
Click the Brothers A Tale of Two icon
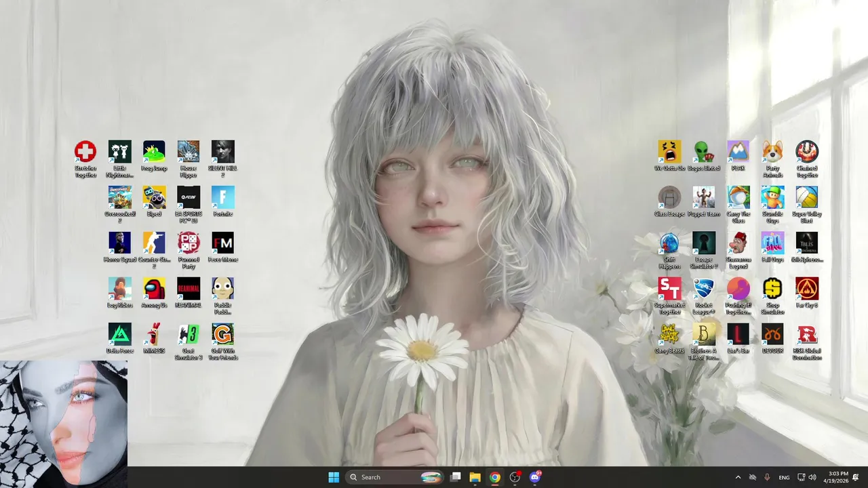[704, 334]
